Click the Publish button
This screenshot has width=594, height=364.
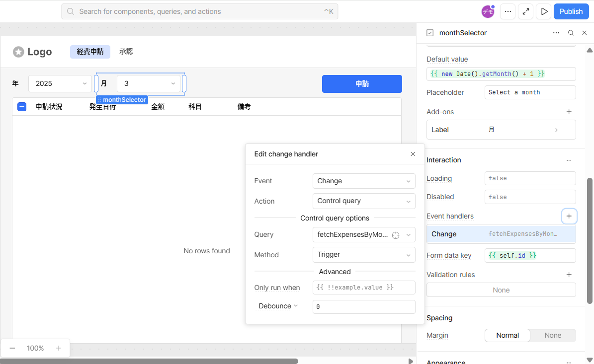(571, 11)
